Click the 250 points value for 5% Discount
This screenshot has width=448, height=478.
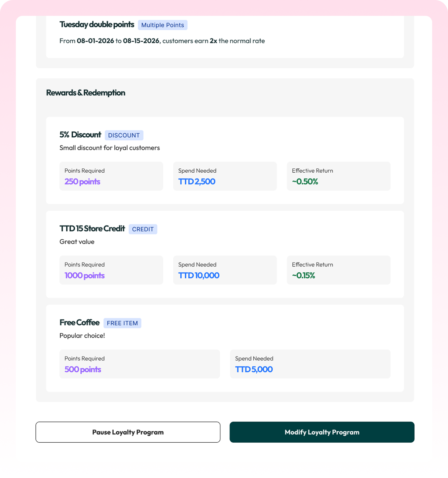click(82, 182)
